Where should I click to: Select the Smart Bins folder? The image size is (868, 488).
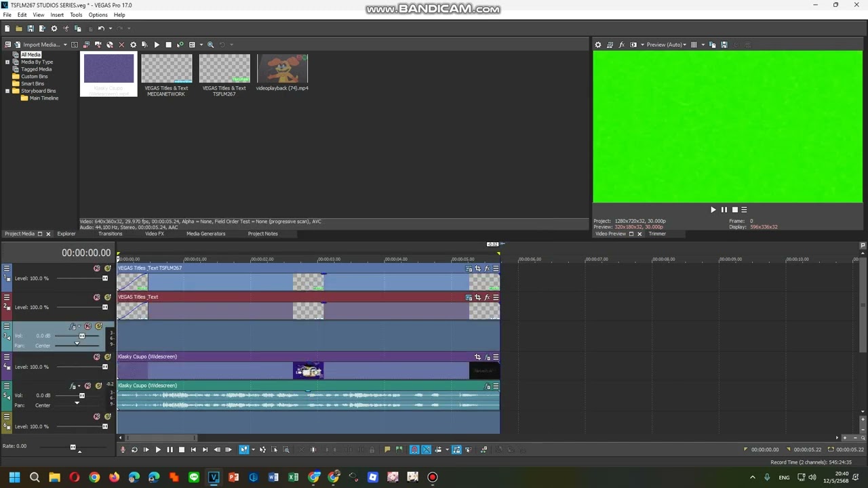[x=33, y=83]
